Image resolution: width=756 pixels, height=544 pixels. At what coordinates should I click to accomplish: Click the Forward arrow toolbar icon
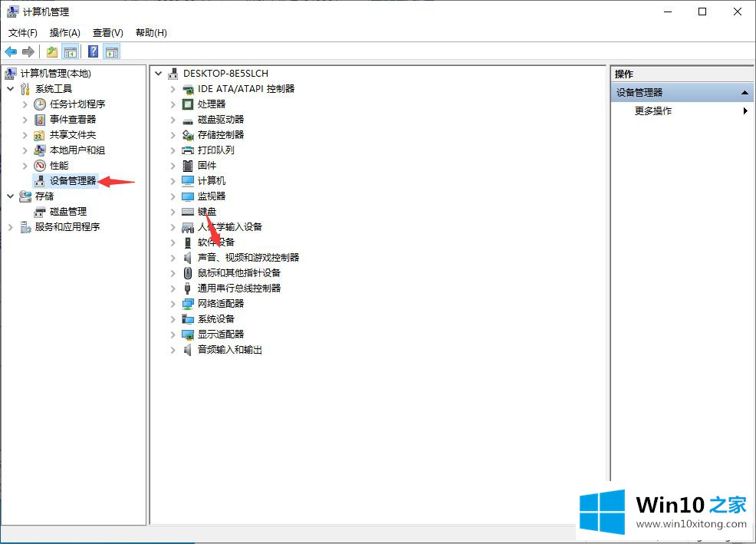coord(28,51)
